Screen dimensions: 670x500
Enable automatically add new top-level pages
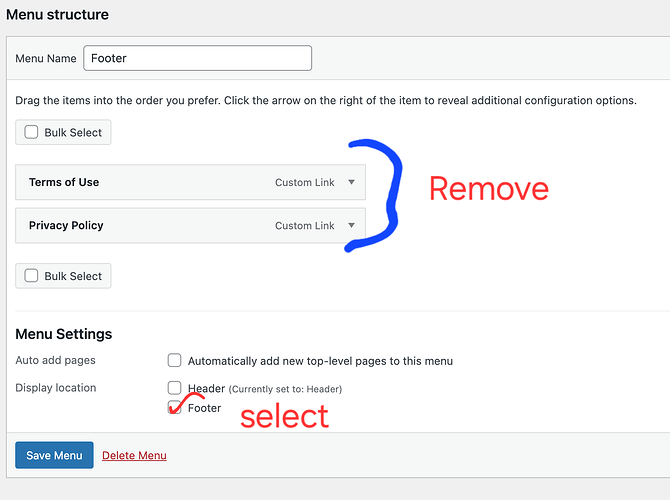[174, 360]
